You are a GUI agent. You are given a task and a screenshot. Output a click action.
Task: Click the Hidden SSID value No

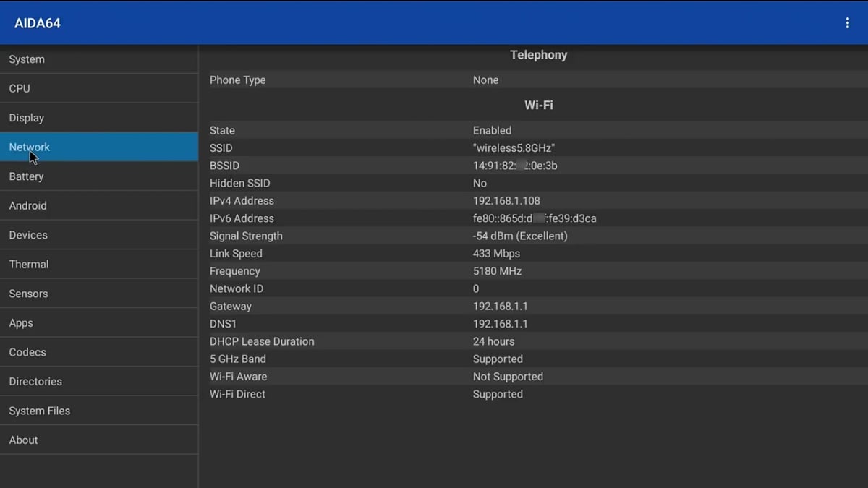click(480, 184)
